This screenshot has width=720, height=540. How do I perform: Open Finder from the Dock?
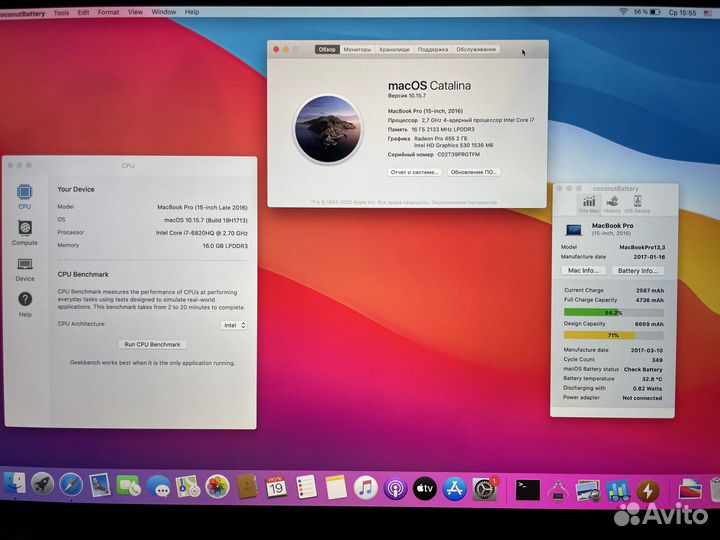click(x=15, y=484)
